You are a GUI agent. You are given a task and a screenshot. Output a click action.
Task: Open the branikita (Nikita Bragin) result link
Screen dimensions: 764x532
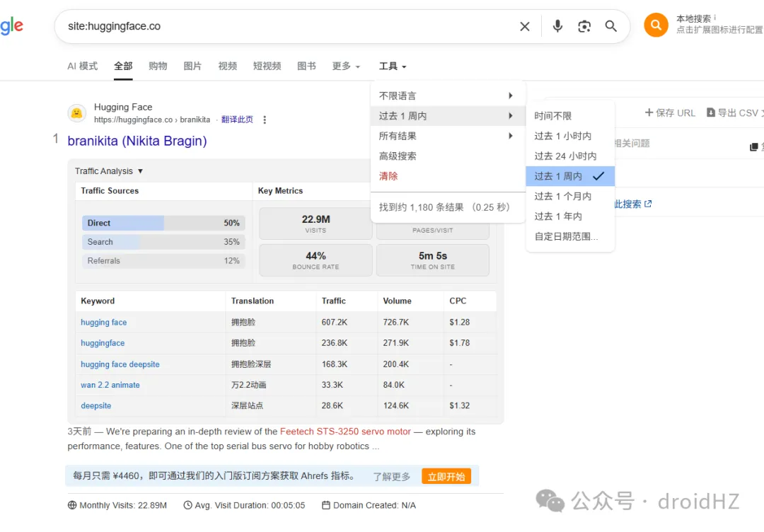click(x=137, y=141)
